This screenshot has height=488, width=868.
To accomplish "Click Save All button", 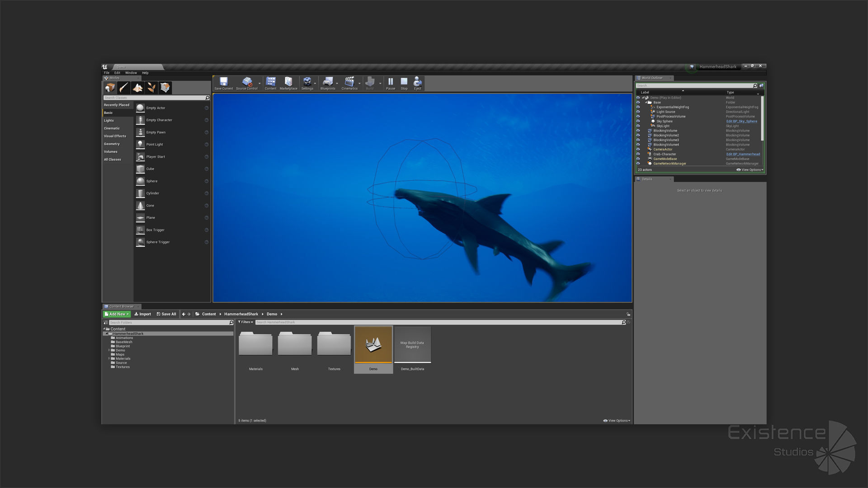I will pyautogui.click(x=166, y=314).
